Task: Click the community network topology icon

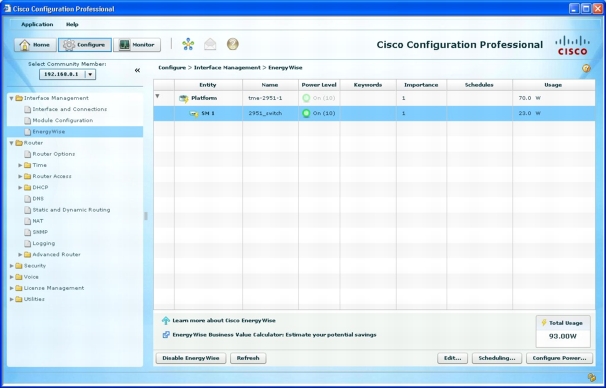Action: coord(188,44)
